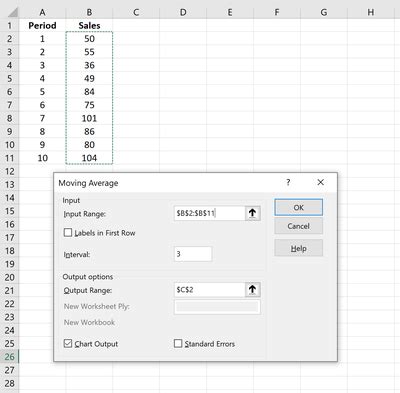This screenshot has height=393, width=400.
Task: Click the Output Range field with $C$2
Action: (209, 290)
